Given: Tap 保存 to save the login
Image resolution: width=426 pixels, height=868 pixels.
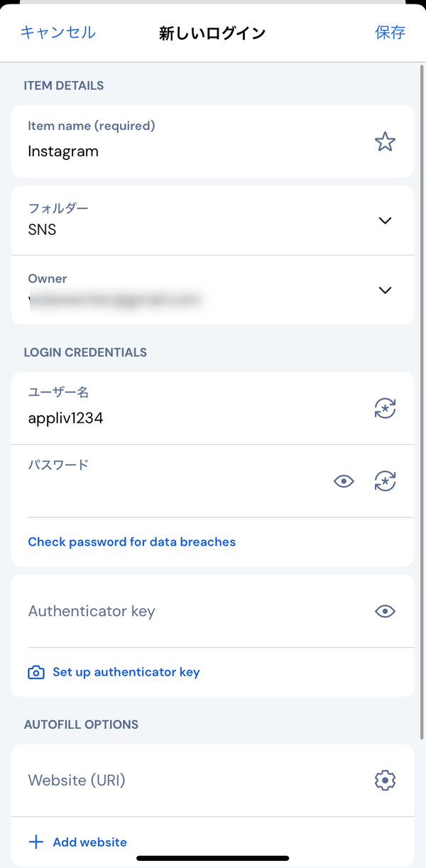Looking at the screenshot, I should click(390, 32).
